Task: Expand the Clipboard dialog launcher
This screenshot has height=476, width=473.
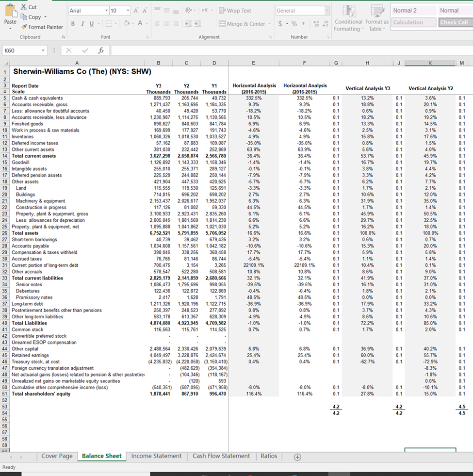Action: pos(63,37)
